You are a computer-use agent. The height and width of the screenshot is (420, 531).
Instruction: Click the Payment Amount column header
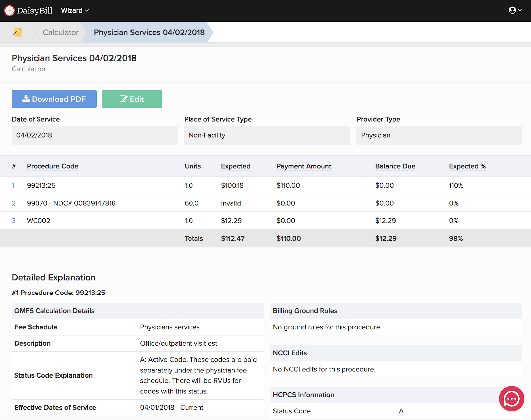pyautogui.click(x=304, y=166)
